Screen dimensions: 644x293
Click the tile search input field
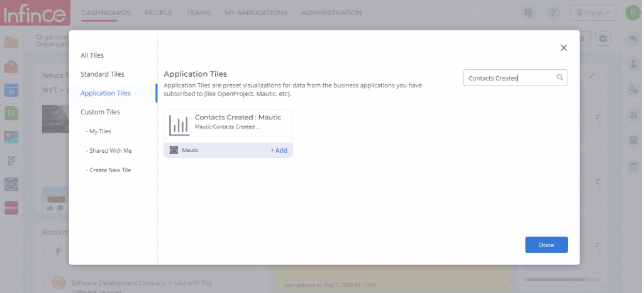[x=515, y=77]
